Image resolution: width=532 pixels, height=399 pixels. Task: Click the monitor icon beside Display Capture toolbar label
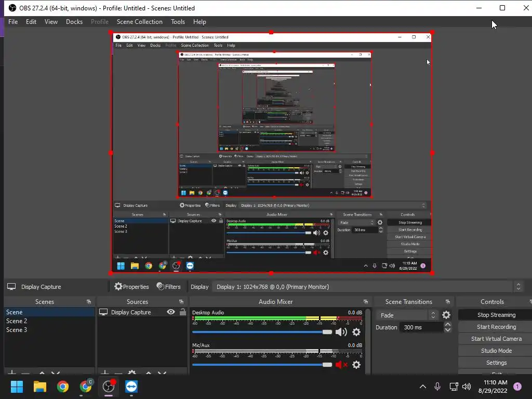pos(11,287)
